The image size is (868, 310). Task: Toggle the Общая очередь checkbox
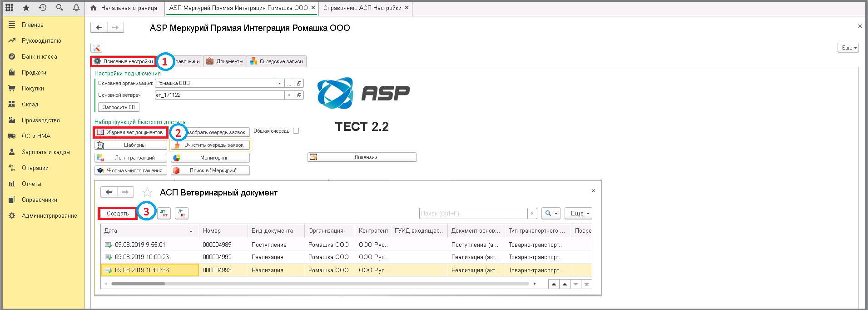pyautogui.click(x=296, y=131)
